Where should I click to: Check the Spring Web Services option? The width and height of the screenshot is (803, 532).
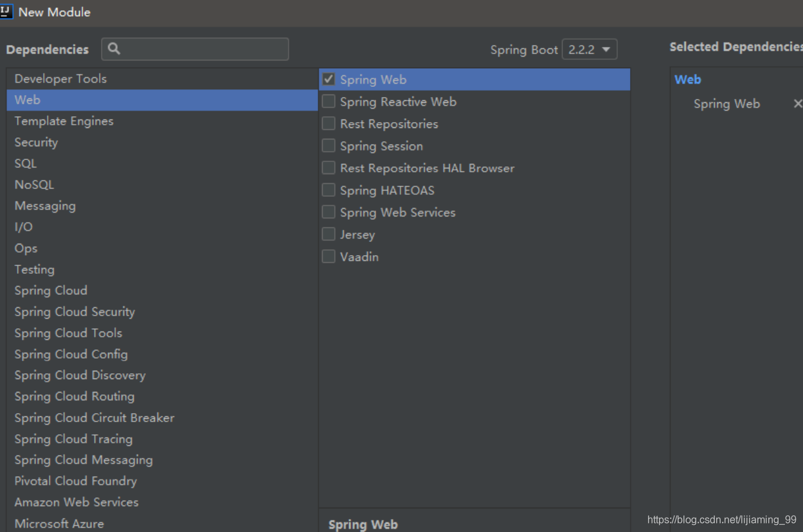click(329, 212)
